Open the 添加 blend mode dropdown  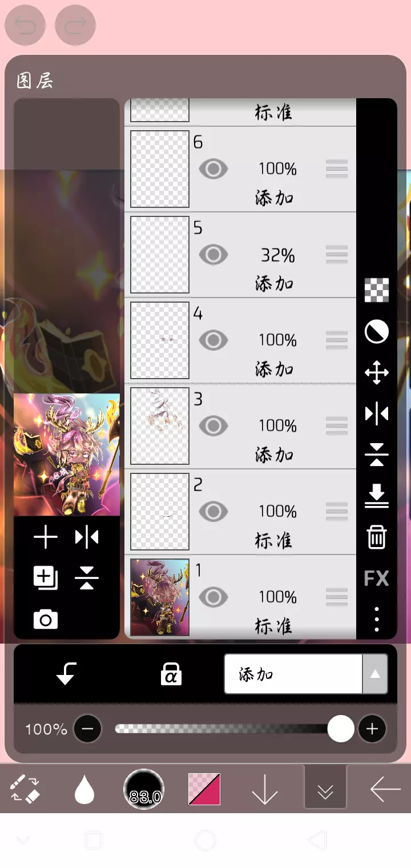293,674
